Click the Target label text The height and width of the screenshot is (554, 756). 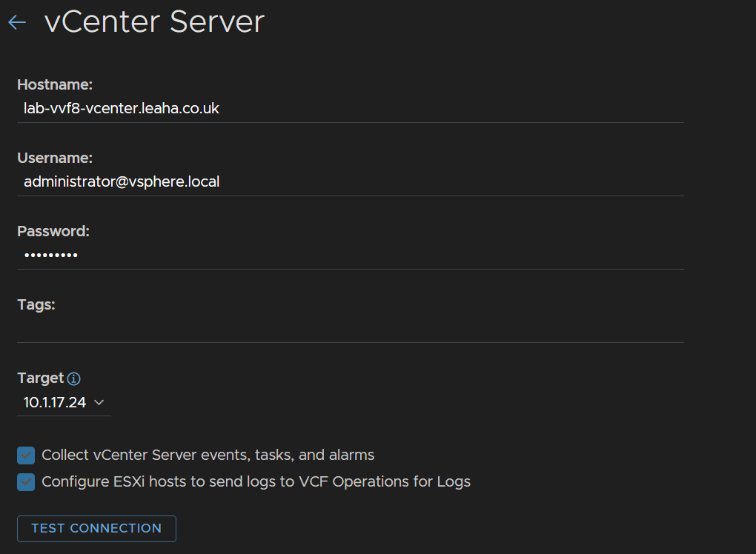coord(41,378)
